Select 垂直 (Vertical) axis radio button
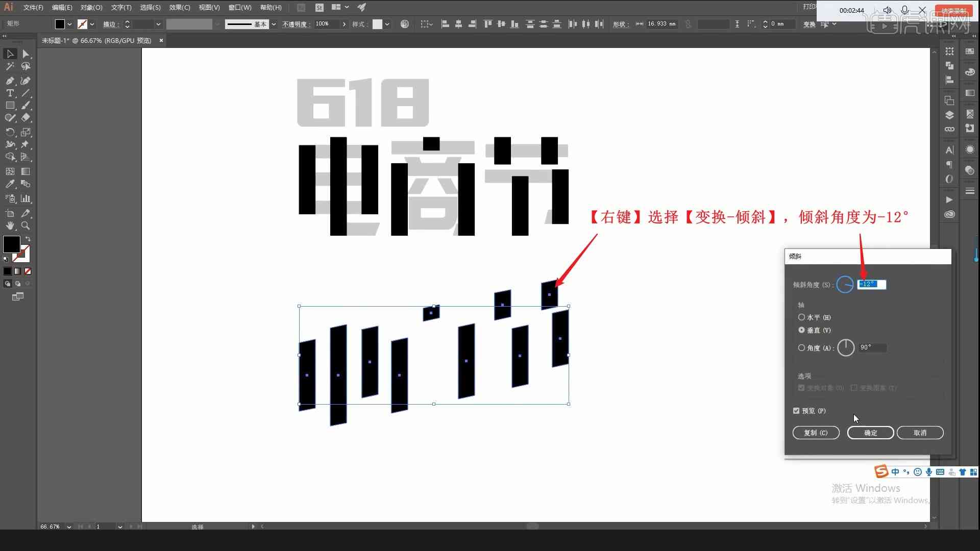The image size is (980, 551). pos(802,330)
